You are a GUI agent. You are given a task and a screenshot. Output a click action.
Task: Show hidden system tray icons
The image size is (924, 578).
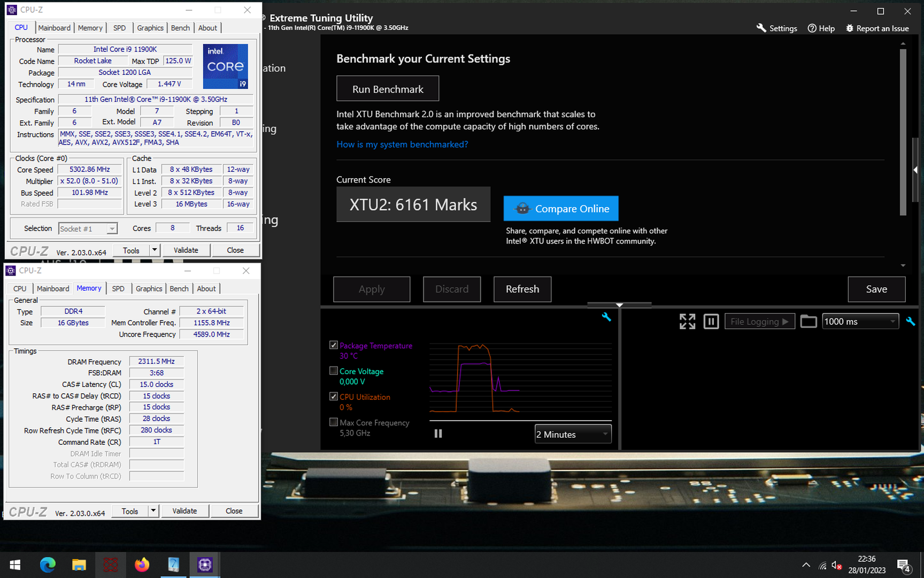coord(806,565)
